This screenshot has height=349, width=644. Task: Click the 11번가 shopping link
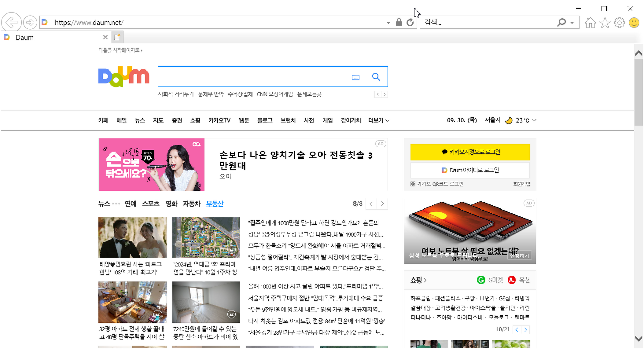pyautogui.click(x=487, y=298)
